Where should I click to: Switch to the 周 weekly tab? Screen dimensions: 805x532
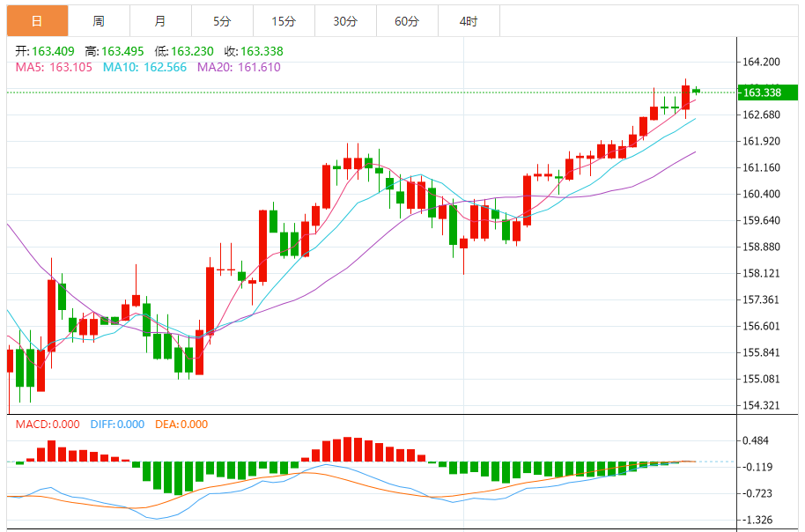(x=100, y=21)
